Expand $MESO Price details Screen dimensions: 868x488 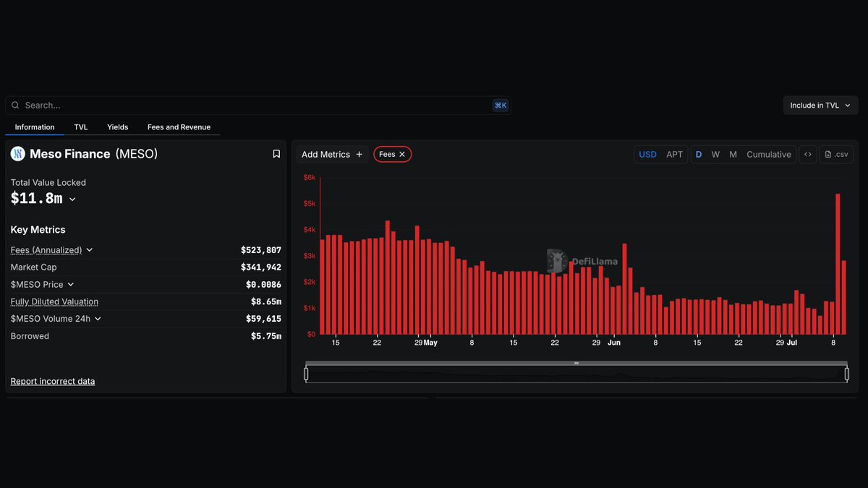point(71,285)
